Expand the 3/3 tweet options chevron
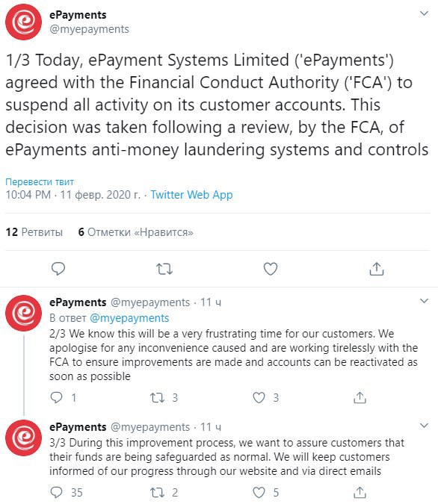Image resolution: width=438 pixels, height=504 pixels. (425, 426)
